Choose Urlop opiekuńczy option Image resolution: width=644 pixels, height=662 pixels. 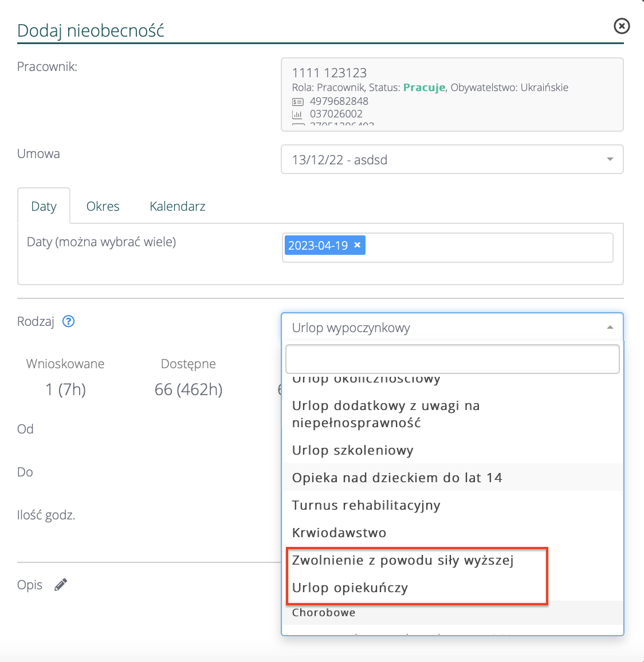350,588
